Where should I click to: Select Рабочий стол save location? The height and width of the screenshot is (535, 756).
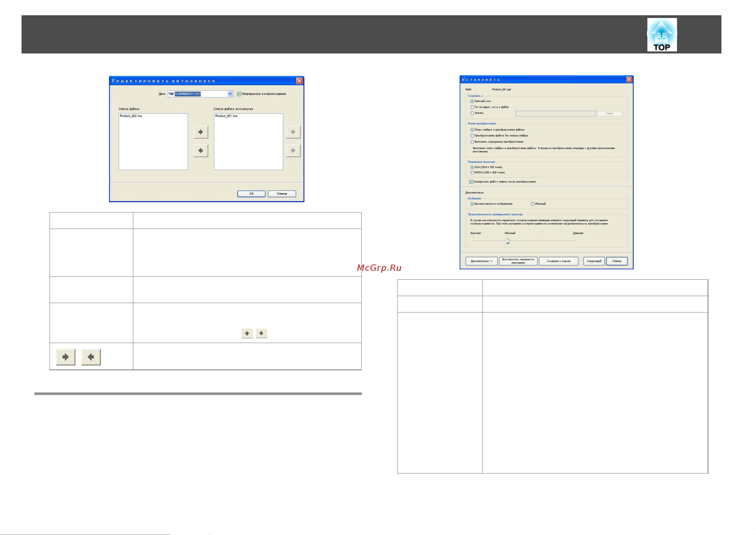click(472, 102)
